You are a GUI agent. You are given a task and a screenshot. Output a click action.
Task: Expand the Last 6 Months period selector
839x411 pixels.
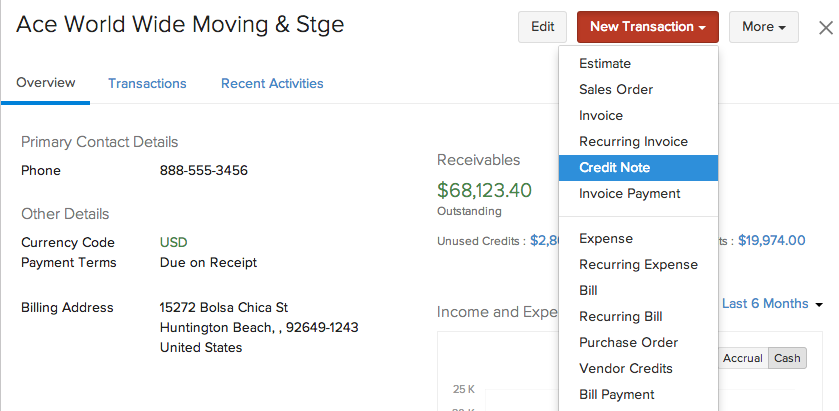click(772, 304)
